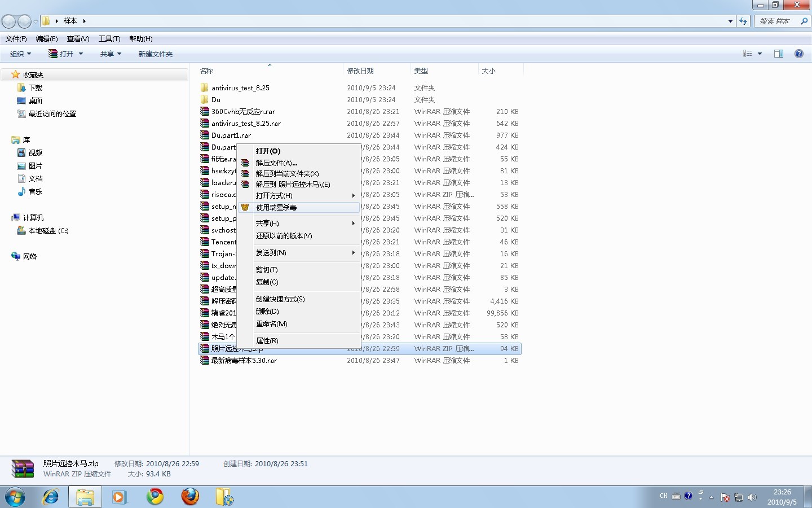Open the view options dropdown arrow
This screenshot has width=812, height=508.
pyautogui.click(x=760, y=54)
